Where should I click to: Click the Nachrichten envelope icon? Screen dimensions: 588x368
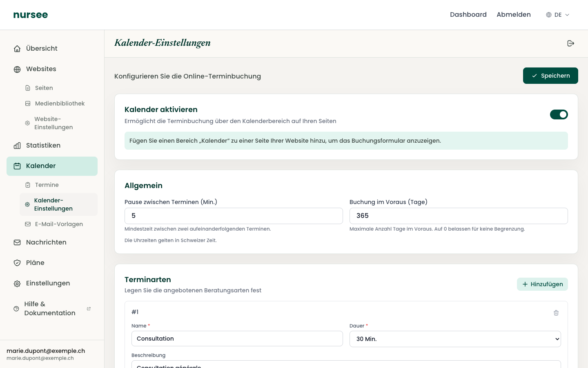tap(17, 242)
